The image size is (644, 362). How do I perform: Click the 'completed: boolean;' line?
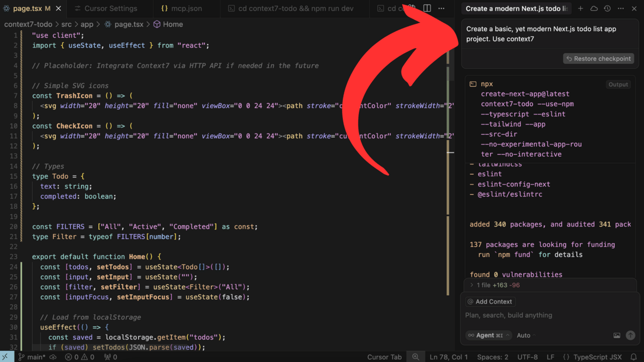(78, 197)
